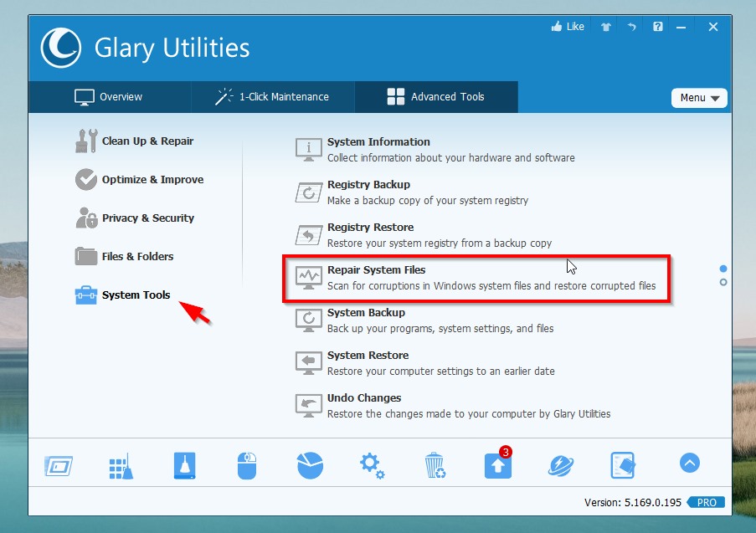
Task: Click the Privacy & Security lock icon
Action: pyautogui.click(x=87, y=218)
